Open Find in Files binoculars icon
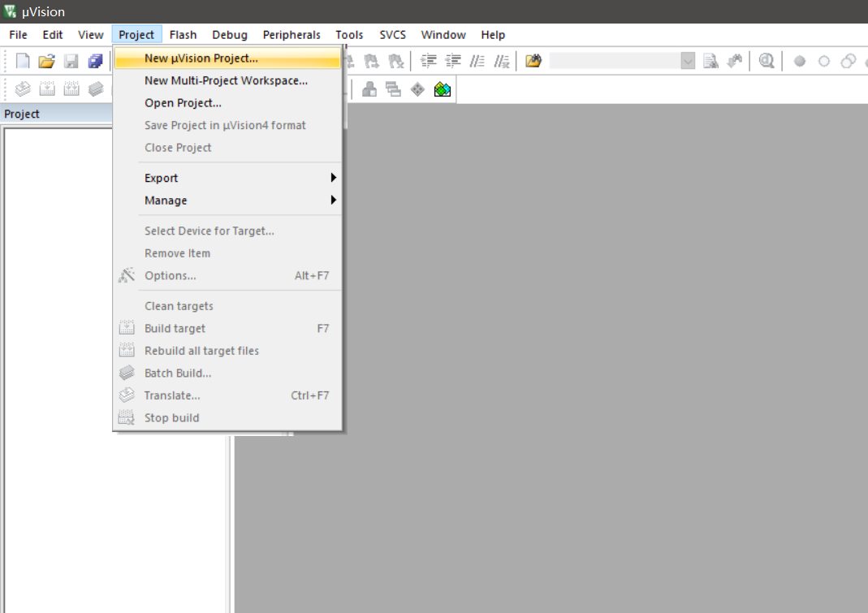 (533, 61)
